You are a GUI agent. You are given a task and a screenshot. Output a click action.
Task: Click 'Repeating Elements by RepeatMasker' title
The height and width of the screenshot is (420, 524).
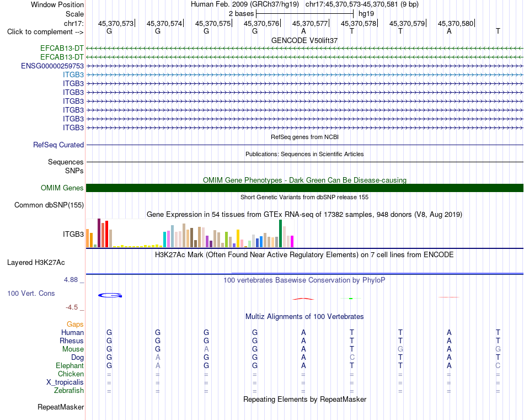(x=304, y=399)
